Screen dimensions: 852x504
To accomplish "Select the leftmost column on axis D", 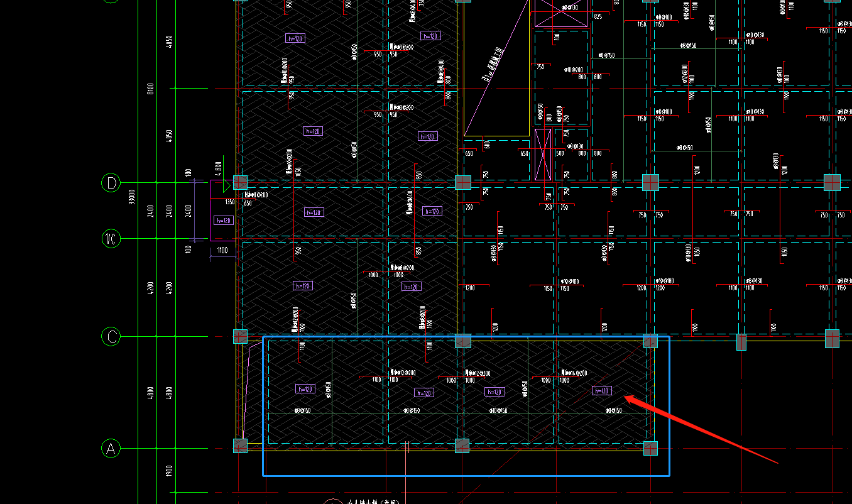I will coord(240,182).
